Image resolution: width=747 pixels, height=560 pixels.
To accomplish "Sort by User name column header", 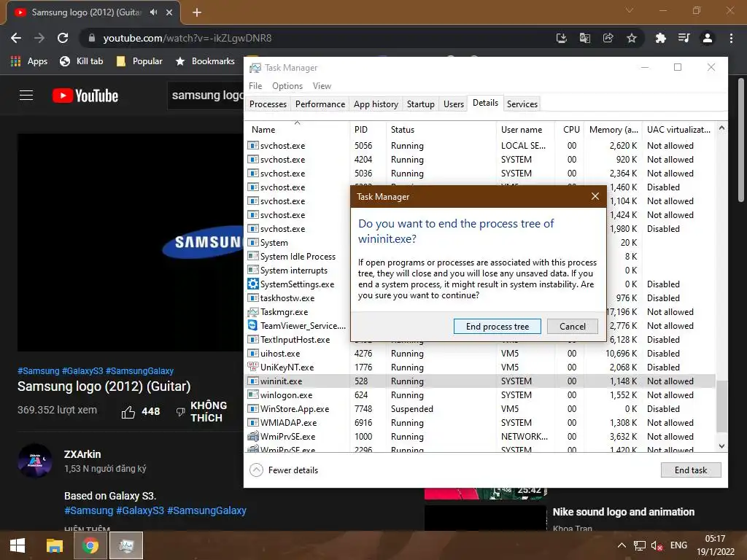I will point(525,129).
